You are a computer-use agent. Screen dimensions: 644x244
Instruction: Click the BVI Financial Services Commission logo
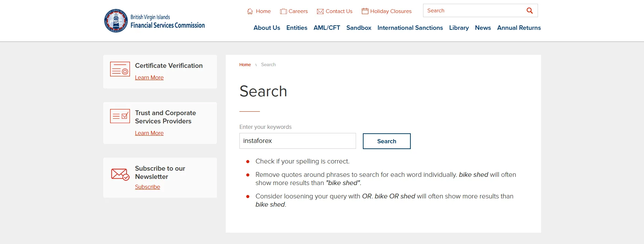tap(155, 21)
